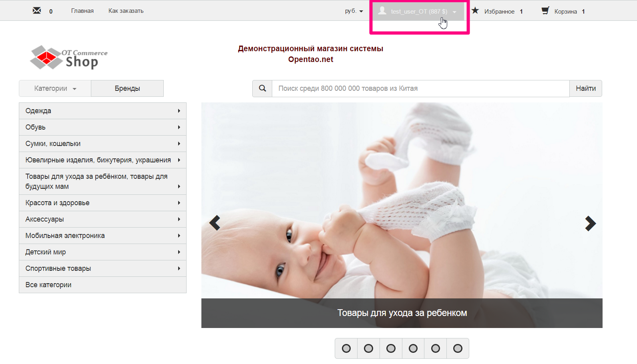The height and width of the screenshot is (364, 637).
Task: Open Красота и здоровье category
Action: coord(102,203)
